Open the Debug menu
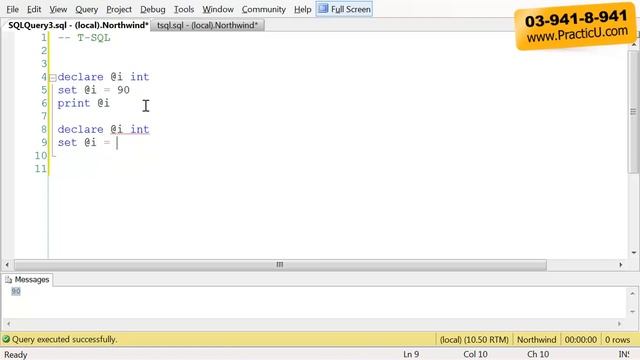Screen dimensions: 640x360 pyautogui.click(x=153, y=9)
